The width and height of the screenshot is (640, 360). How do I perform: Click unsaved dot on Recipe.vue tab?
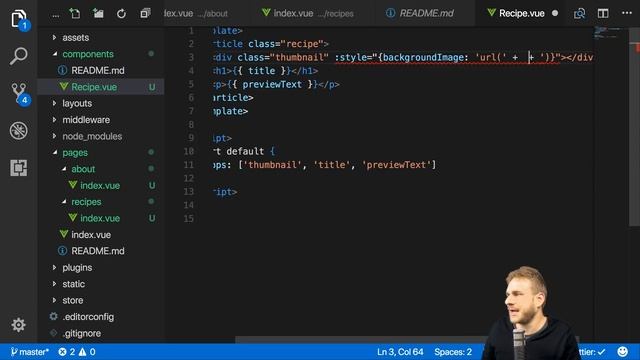pyautogui.click(x=555, y=13)
